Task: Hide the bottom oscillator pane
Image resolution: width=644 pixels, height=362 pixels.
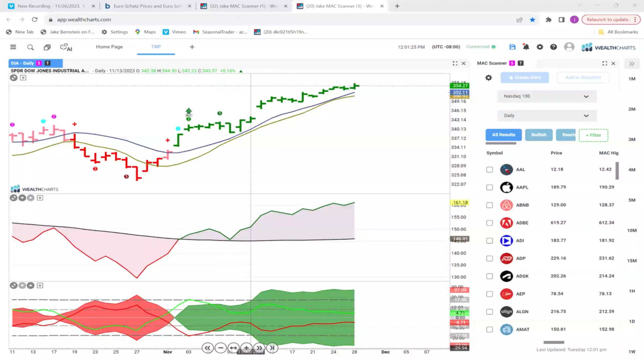Action: (x=13, y=286)
